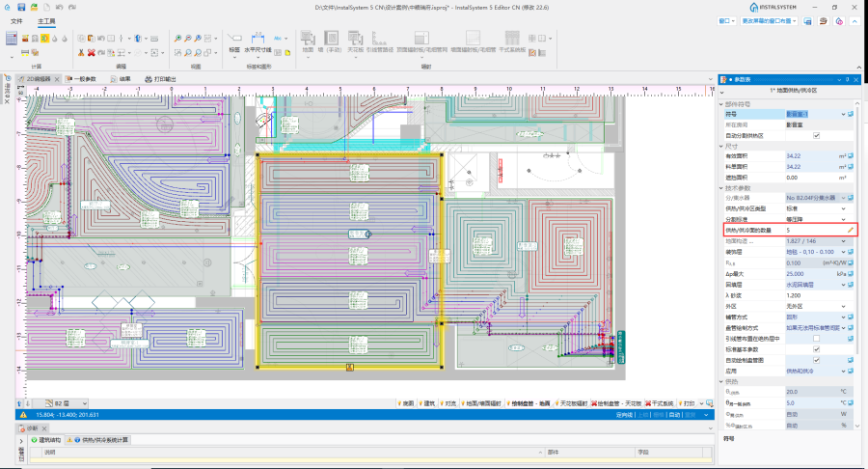Expand the 铺管方式 dropdown
Image resolution: width=868 pixels, height=469 pixels.
click(844, 317)
